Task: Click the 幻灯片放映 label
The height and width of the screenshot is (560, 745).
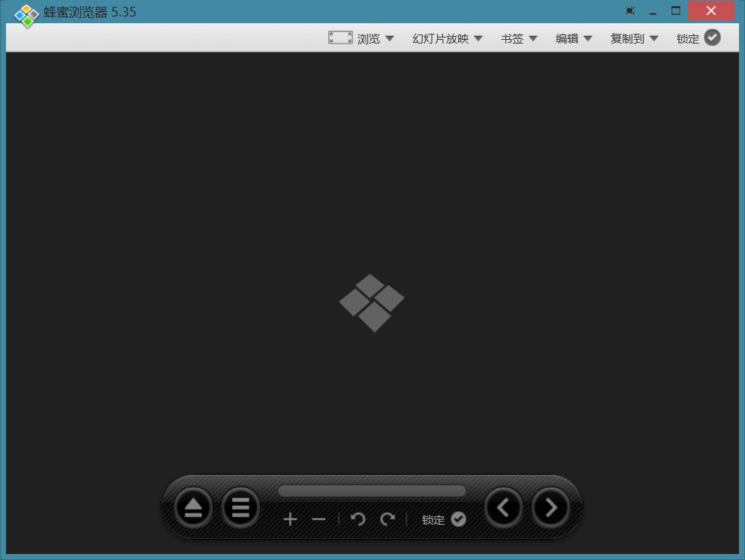Action: coord(440,38)
